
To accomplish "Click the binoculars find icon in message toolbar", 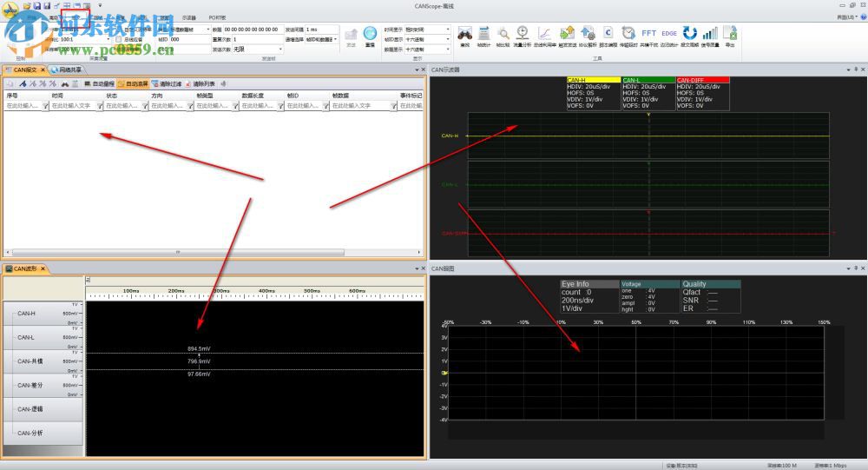I will (65, 83).
